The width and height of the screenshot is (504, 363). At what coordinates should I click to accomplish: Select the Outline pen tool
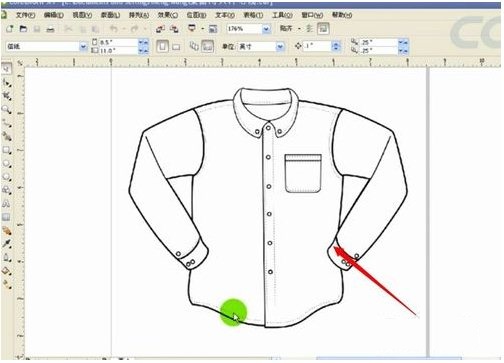point(6,257)
